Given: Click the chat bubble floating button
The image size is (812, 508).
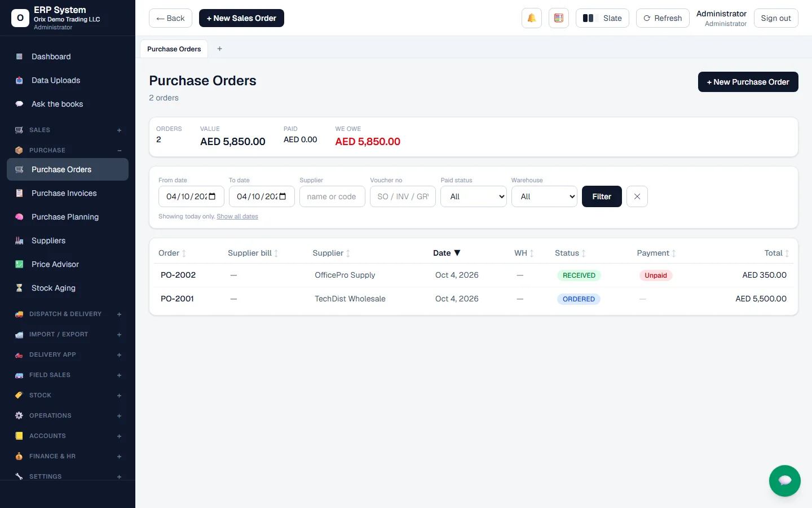Looking at the screenshot, I should point(784,480).
